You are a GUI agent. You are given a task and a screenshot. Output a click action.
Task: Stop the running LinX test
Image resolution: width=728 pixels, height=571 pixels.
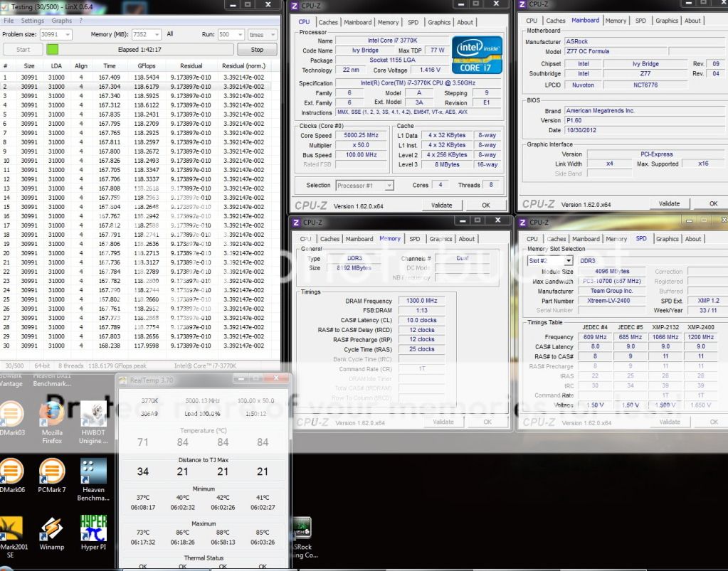(257, 50)
